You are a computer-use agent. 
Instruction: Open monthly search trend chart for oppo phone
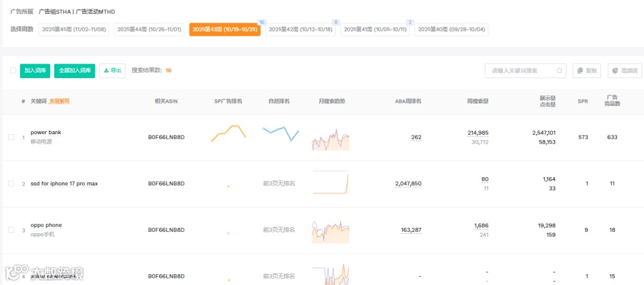pos(331,232)
